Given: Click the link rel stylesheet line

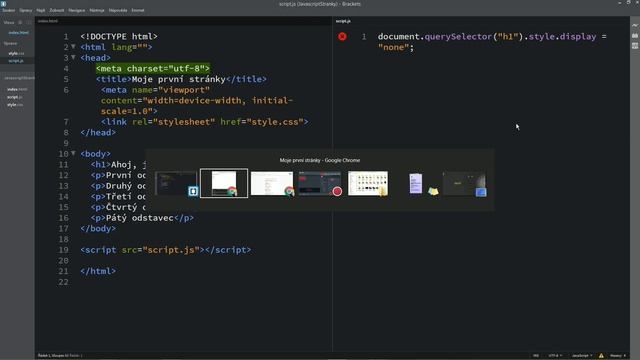Looking at the screenshot, I should tap(204, 122).
